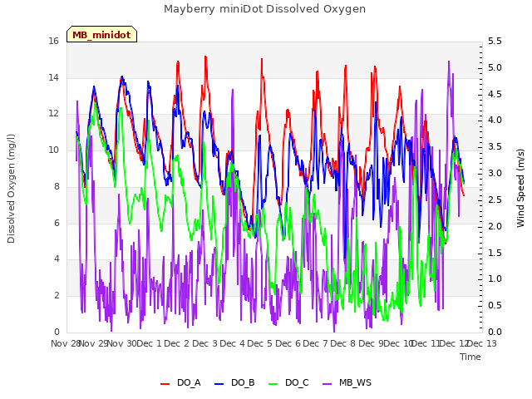The height and width of the screenshot is (399, 532).
Task: Click the 5.5 value on right axis
Action: coord(495,42)
